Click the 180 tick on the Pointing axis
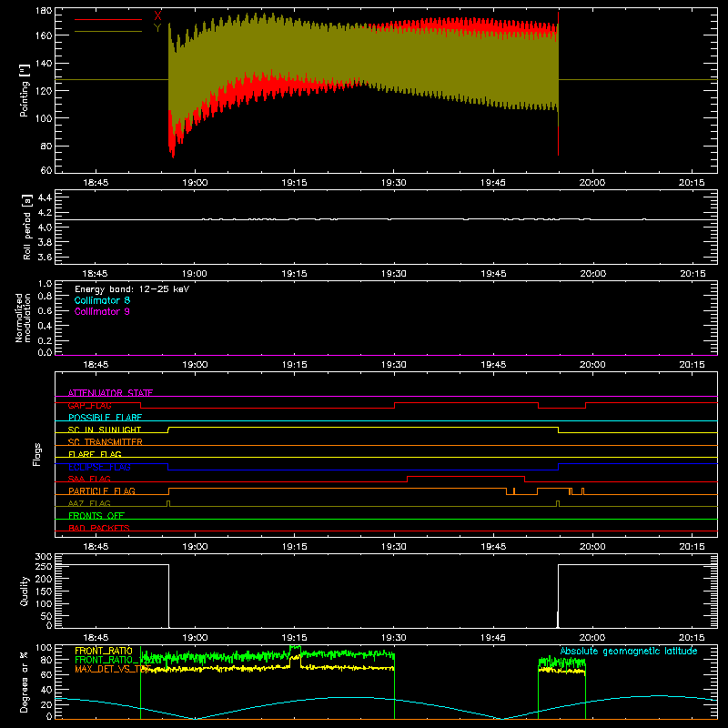728x728 pixels. click(44, 11)
